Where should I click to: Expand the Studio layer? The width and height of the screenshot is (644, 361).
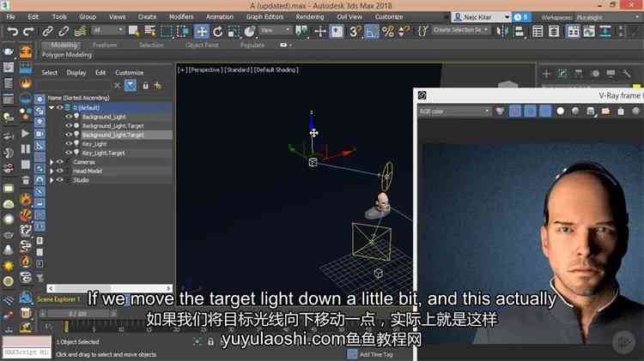click(x=52, y=180)
